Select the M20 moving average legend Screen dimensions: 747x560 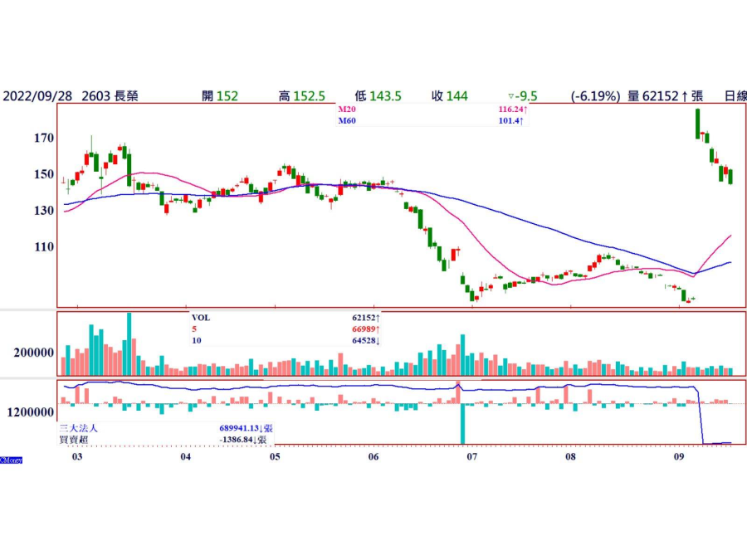(346, 110)
